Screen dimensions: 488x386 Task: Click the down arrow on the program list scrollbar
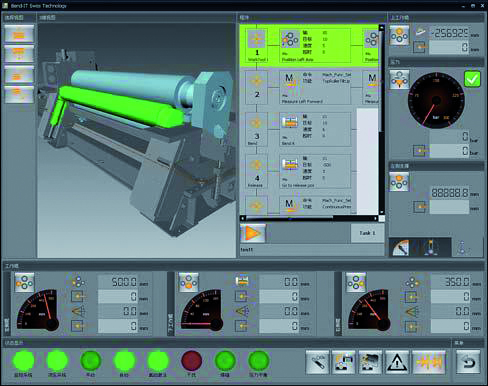(x=382, y=212)
